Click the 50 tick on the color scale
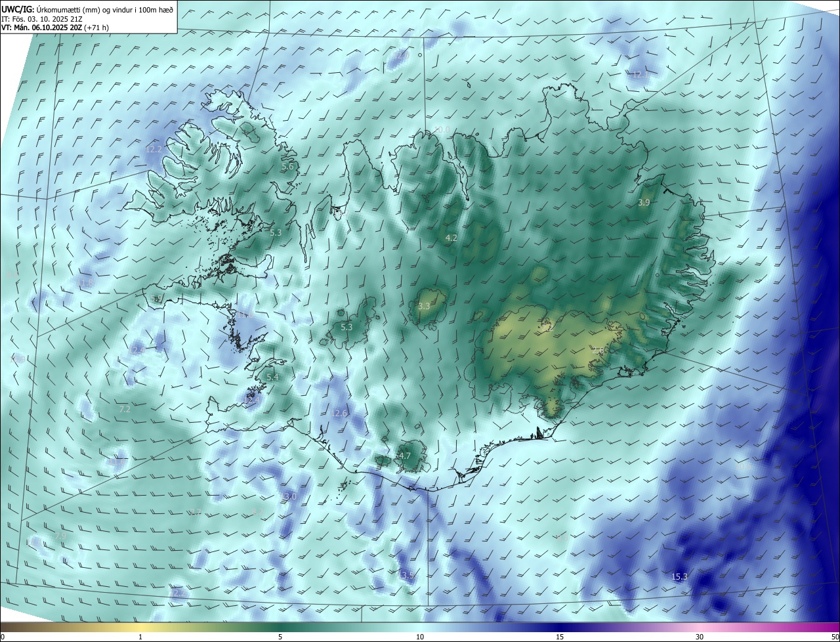Screen dimensions: 840x642 [x=835, y=637]
